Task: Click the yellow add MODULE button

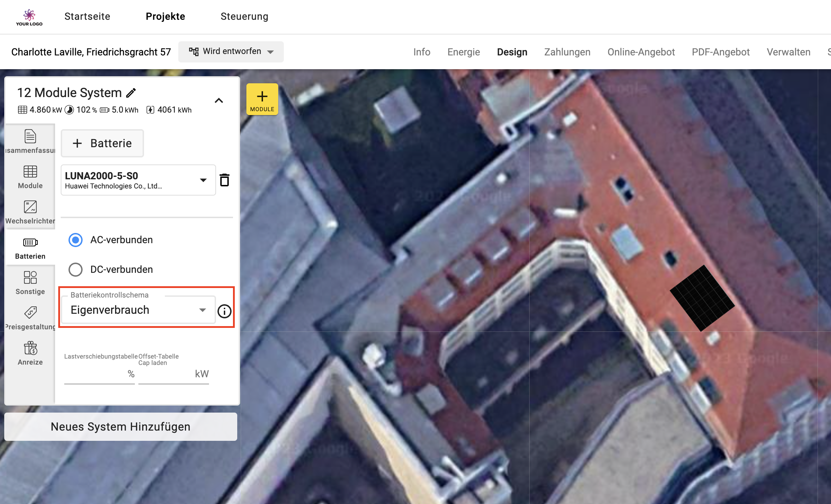Action: pos(262,100)
